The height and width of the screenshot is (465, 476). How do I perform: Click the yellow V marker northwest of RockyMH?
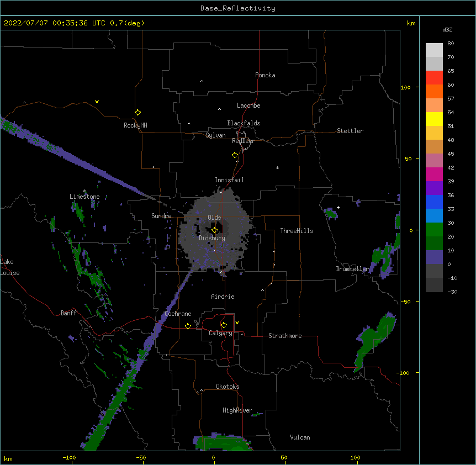97,102
